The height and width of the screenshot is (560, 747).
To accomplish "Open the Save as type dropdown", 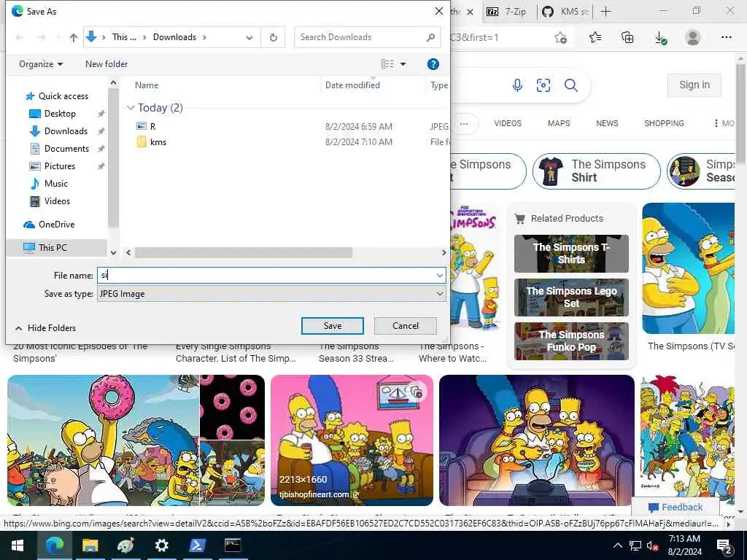I will point(439,294).
